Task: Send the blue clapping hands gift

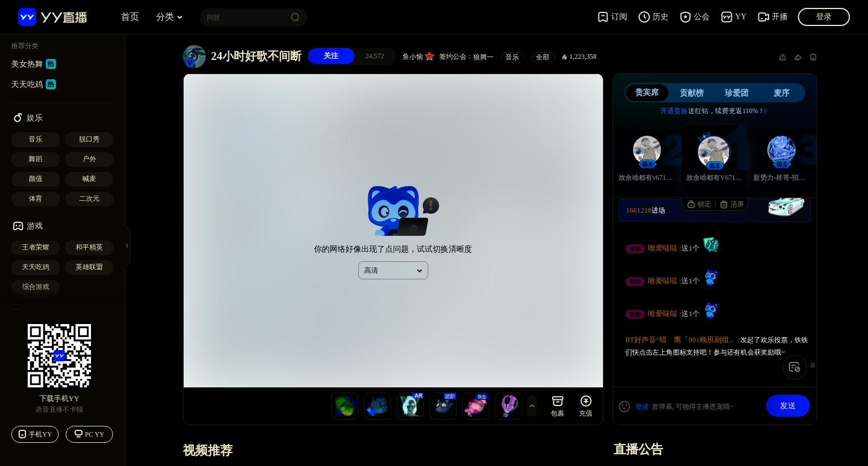Action: click(377, 406)
